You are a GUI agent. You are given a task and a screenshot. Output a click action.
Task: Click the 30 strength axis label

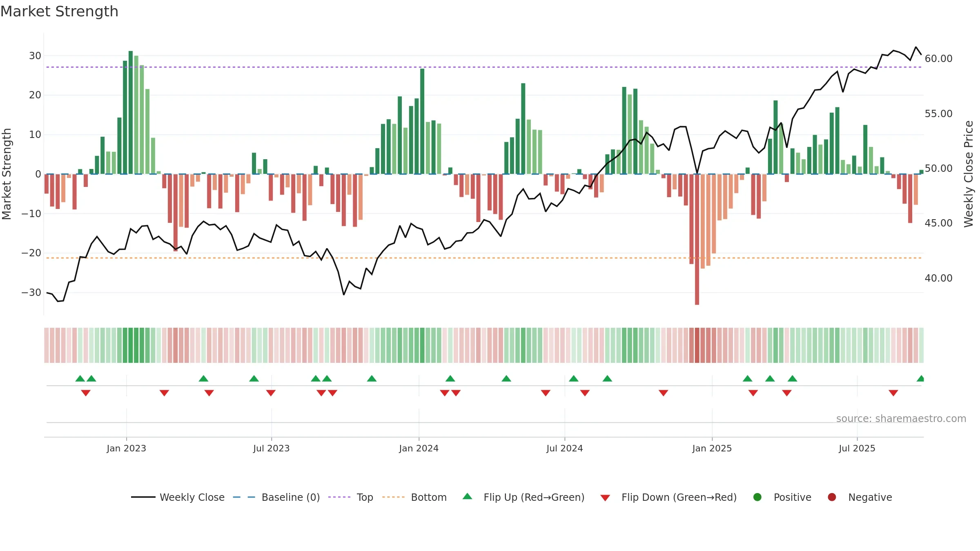point(35,56)
